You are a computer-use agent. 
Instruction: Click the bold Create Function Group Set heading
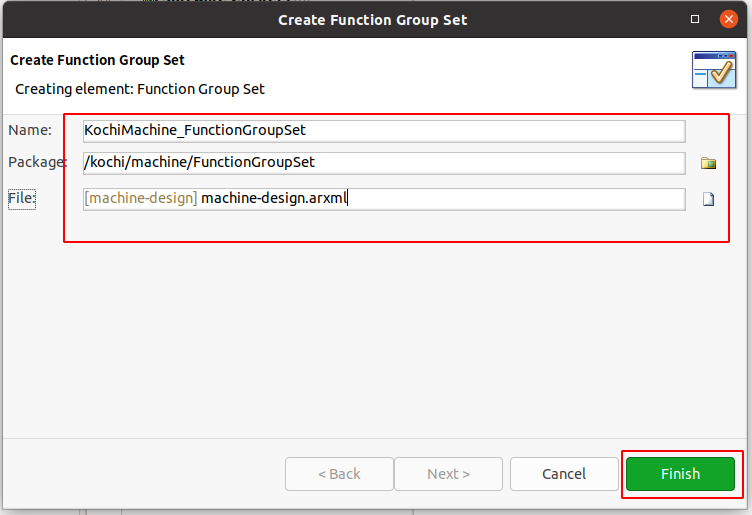pos(97,60)
